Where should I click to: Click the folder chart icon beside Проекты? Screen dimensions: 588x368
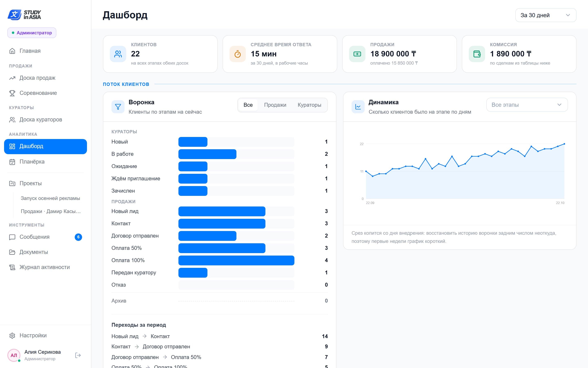tap(12, 183)
